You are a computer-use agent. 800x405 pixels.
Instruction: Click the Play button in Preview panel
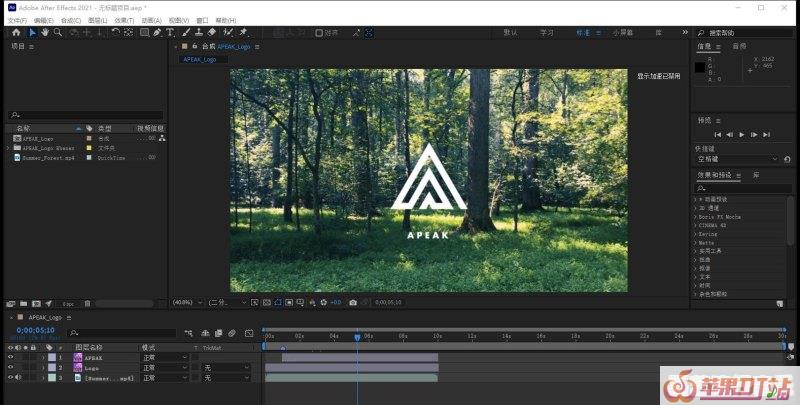pos(742,135)
